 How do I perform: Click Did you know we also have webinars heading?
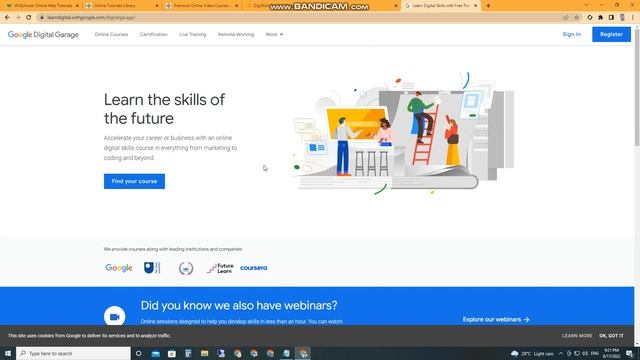point(239,305)
